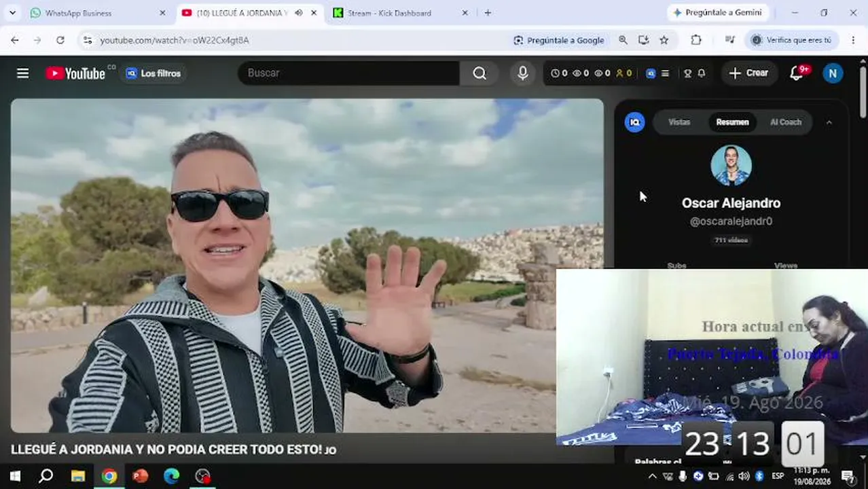Viewport: 868px width, 489px height.
Task: Switch to the AI Coach tab
Action: (x=786, y=122)
